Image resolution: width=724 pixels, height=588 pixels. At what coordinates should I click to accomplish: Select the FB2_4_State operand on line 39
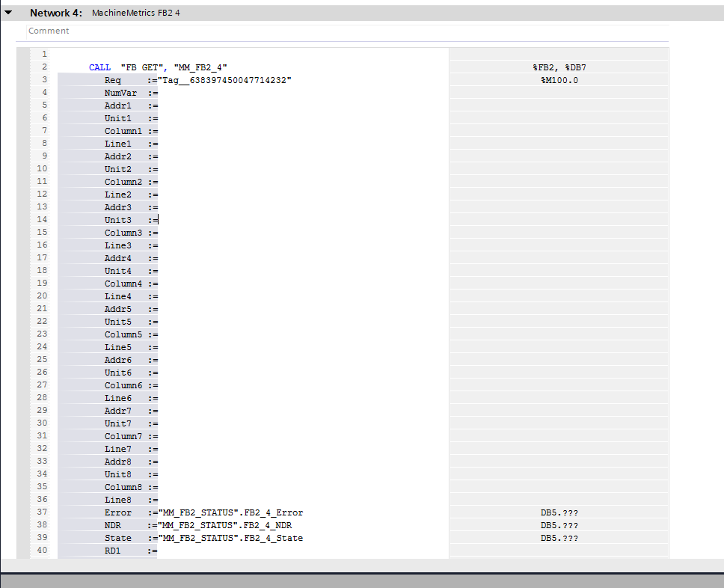(x=230, y=538)
